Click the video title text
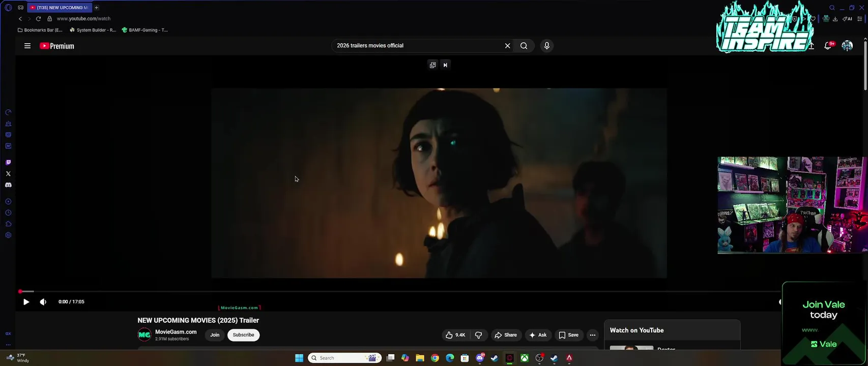This screenshot has height=366, width=868. tap(198, 320)
